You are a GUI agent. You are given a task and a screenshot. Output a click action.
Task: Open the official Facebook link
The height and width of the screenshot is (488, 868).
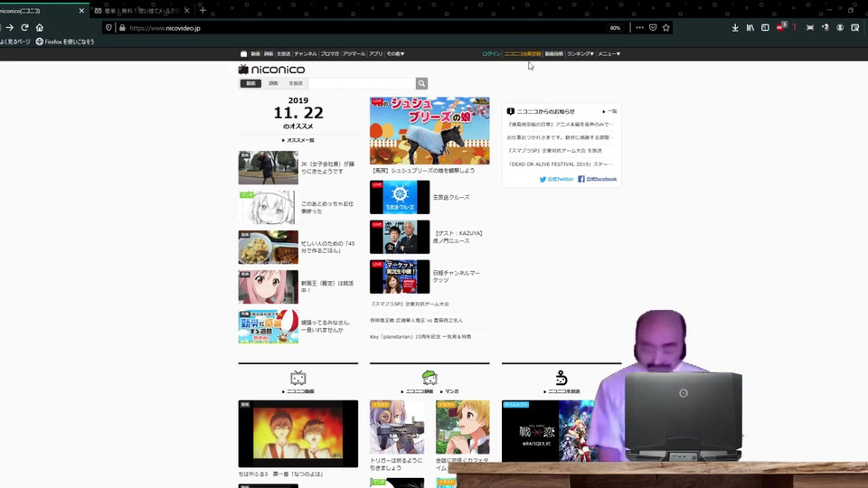click(x=598, y=179)
